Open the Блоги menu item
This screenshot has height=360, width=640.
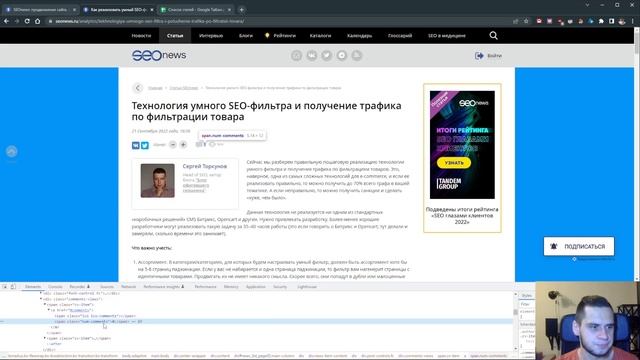pos(246,36)
